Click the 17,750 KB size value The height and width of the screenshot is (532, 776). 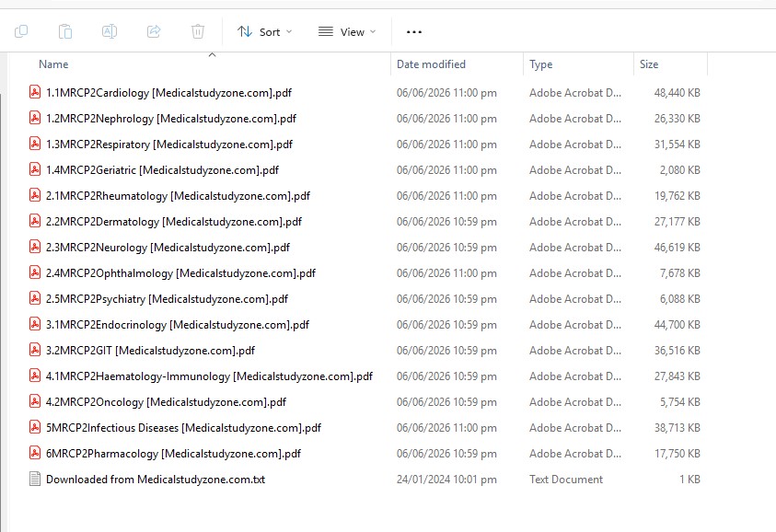677,454
